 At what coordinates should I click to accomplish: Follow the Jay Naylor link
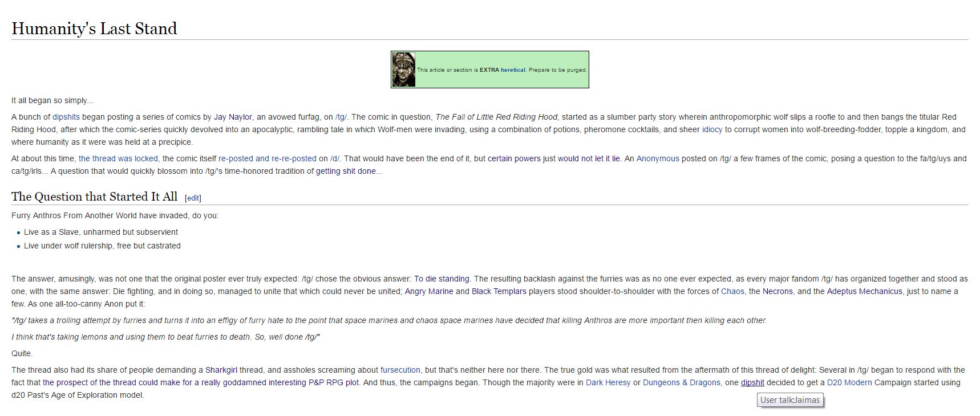233,117
